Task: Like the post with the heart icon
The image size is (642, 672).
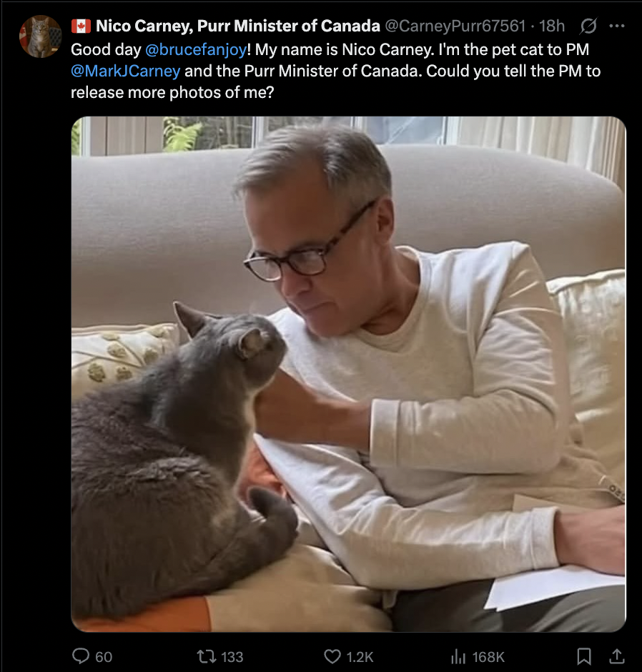Action: (x=332, y=656)
